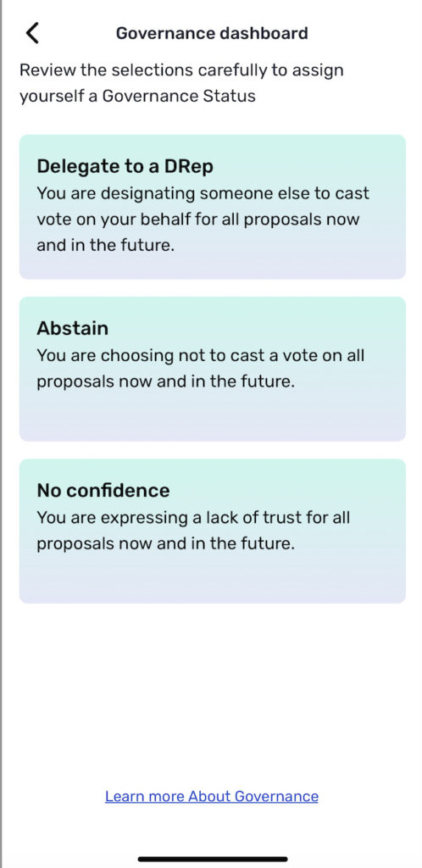Tap the 'designating someone else to cast vote' description
This screenshot has width=422, height=868.
203,220
